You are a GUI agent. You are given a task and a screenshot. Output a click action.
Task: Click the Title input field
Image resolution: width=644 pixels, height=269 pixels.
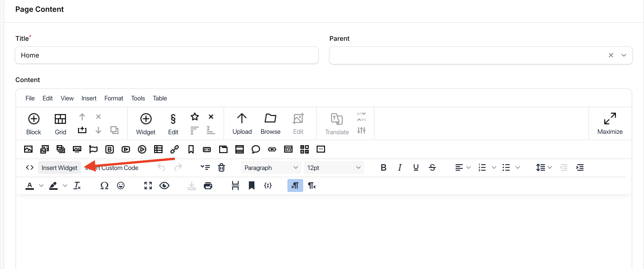pyautogui.click(x=166, y=55)
